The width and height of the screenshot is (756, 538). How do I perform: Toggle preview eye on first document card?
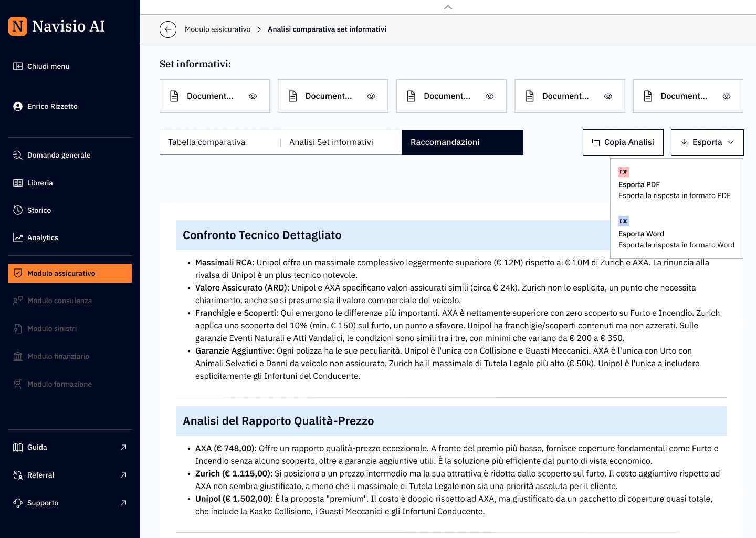(x=253, y=96)
